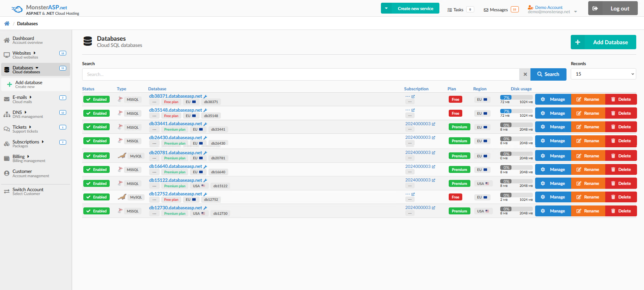Toggle Enabled status badge for db15122
The height and width of the screenshot is (290, 644).
(x=96, y=184)
